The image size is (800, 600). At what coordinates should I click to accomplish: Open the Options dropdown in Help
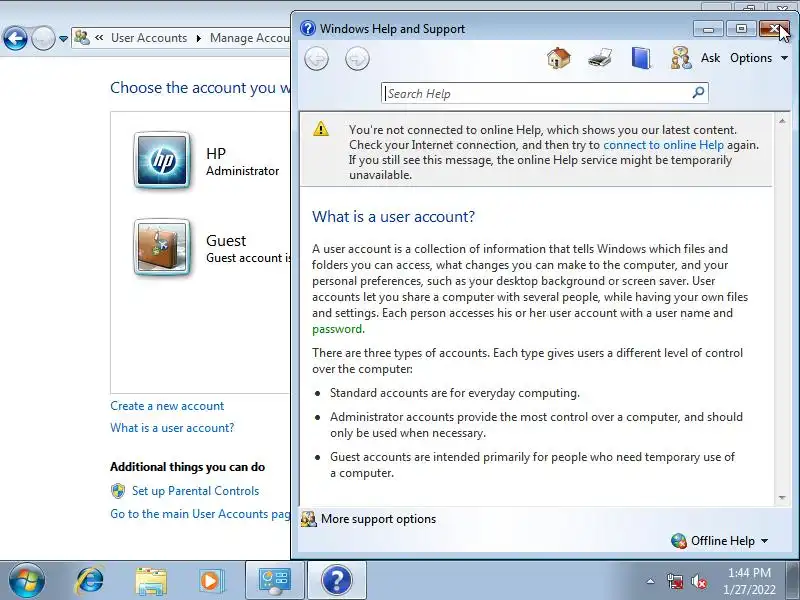pyautogui.click(x=759, y=58)
